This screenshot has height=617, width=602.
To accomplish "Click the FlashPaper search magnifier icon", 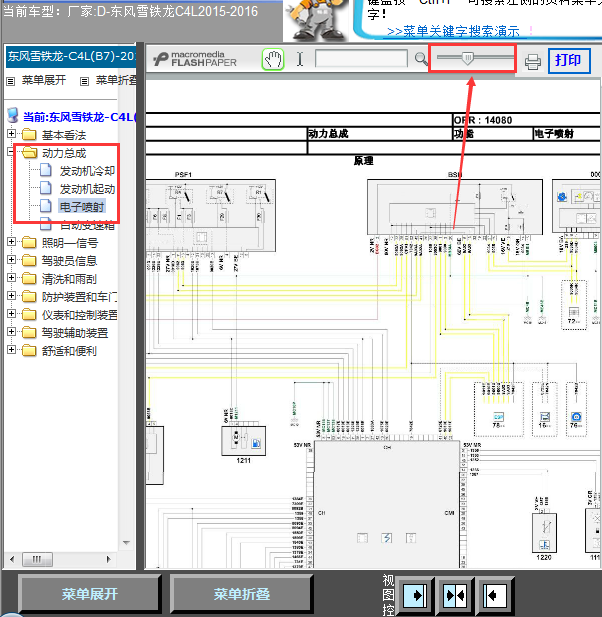I will [x=421, y=59].
